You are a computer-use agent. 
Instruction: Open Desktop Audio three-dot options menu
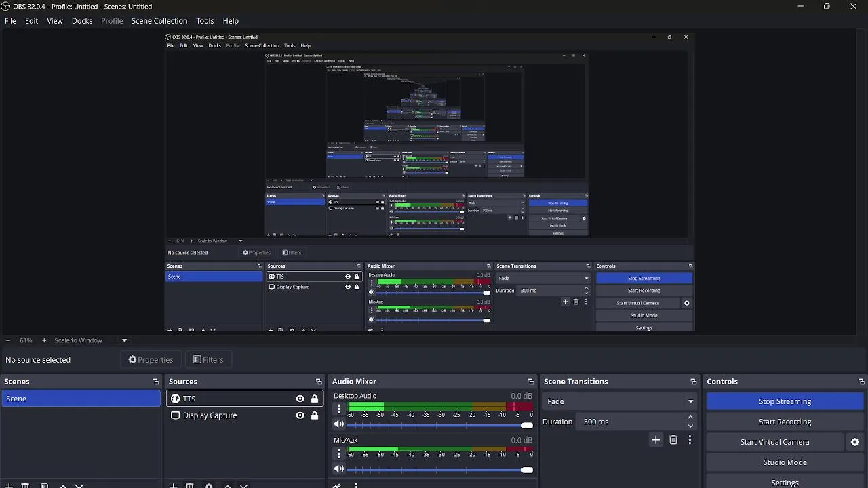tap(339, 409)
